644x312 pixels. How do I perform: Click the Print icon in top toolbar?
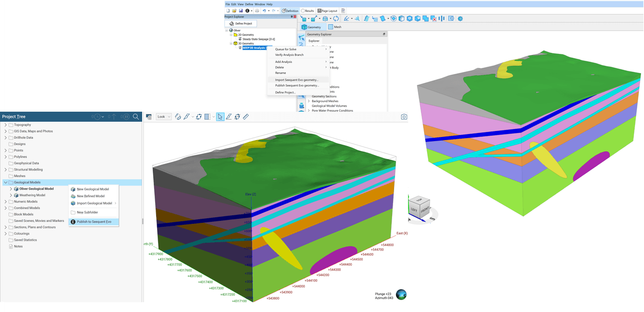point(257,10)
